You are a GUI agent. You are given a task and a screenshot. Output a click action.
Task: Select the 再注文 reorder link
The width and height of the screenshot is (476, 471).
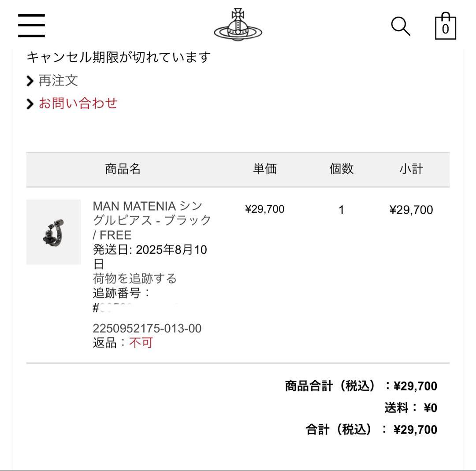tap(58, 81)
